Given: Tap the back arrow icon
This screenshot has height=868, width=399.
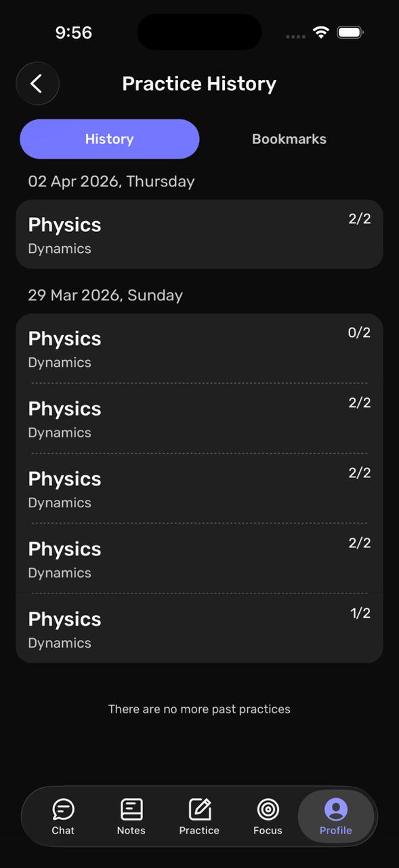Looking at the screenshot, I should tap(37, 83).
